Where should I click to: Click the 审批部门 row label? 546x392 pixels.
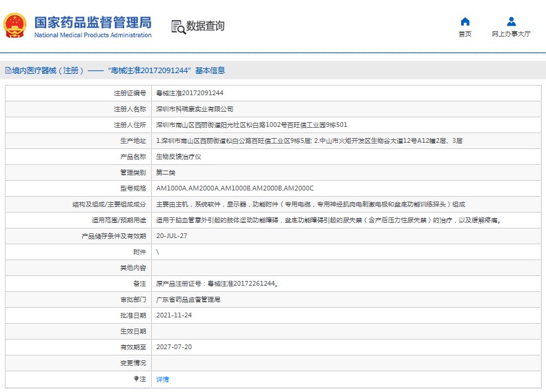coord(133,300)
